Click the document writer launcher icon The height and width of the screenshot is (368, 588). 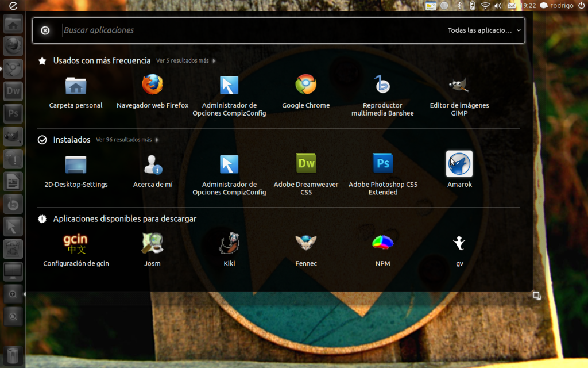[13, 181]
